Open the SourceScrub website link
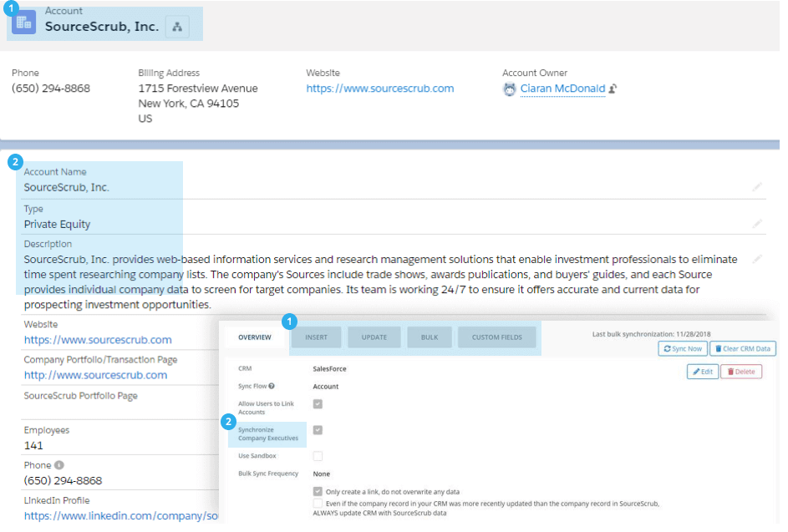 (x=379, y=88)
